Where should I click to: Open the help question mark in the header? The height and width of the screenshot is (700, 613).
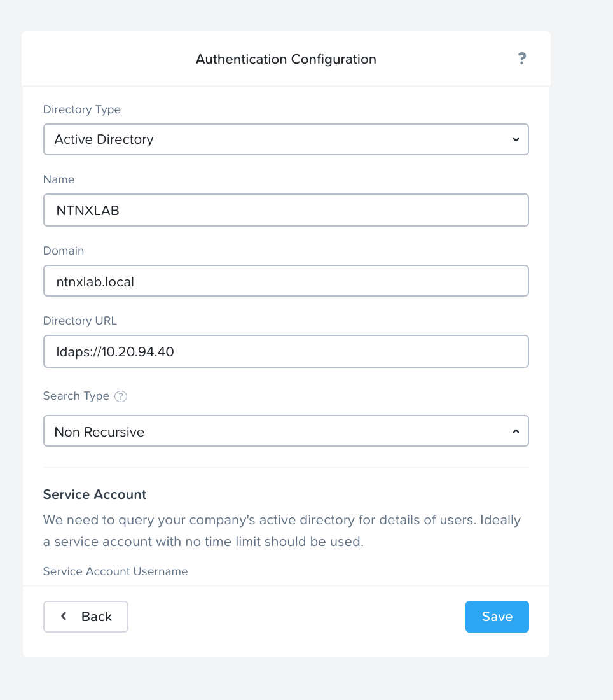521,59
